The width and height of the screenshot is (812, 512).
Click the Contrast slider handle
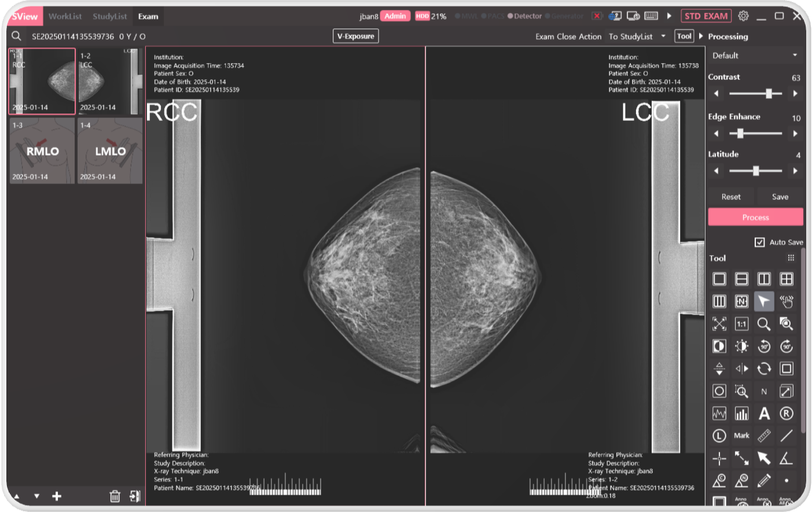(769, 93)
